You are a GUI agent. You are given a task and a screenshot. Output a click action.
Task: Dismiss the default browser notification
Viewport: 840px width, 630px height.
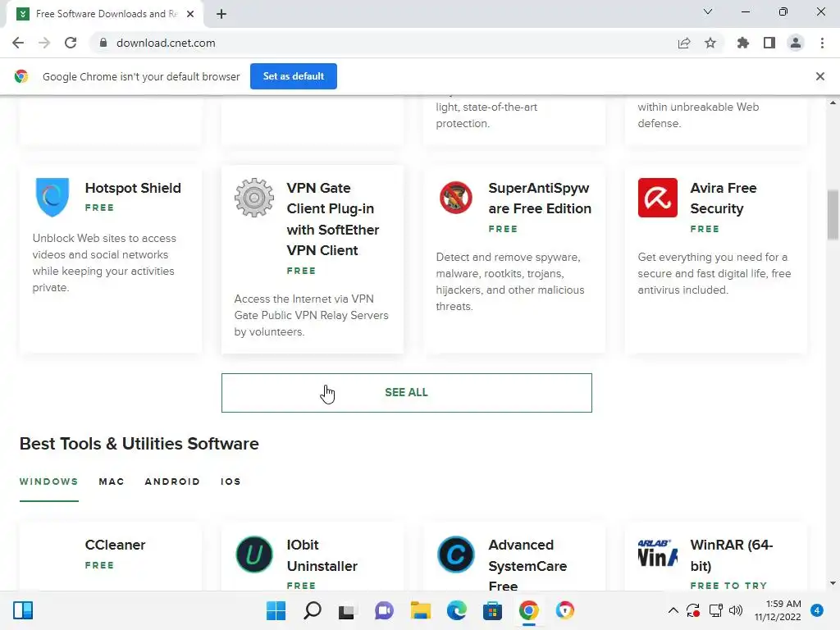(x=820, y=76)
